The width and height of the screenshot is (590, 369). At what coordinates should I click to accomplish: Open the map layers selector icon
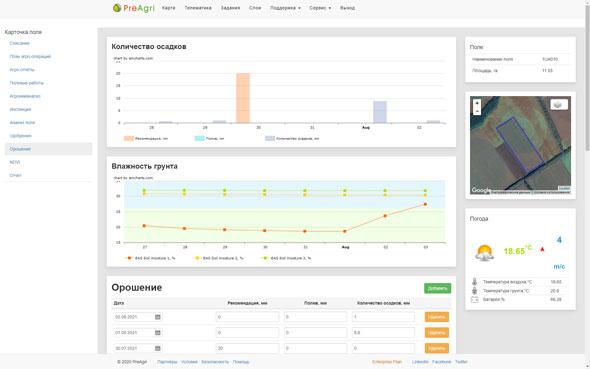click(559, 105)
